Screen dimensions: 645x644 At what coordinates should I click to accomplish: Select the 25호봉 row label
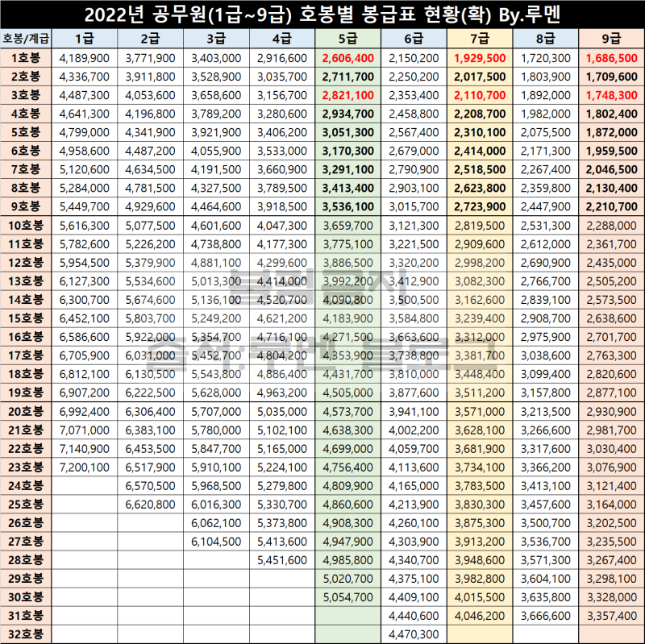[x=26, y=505]
